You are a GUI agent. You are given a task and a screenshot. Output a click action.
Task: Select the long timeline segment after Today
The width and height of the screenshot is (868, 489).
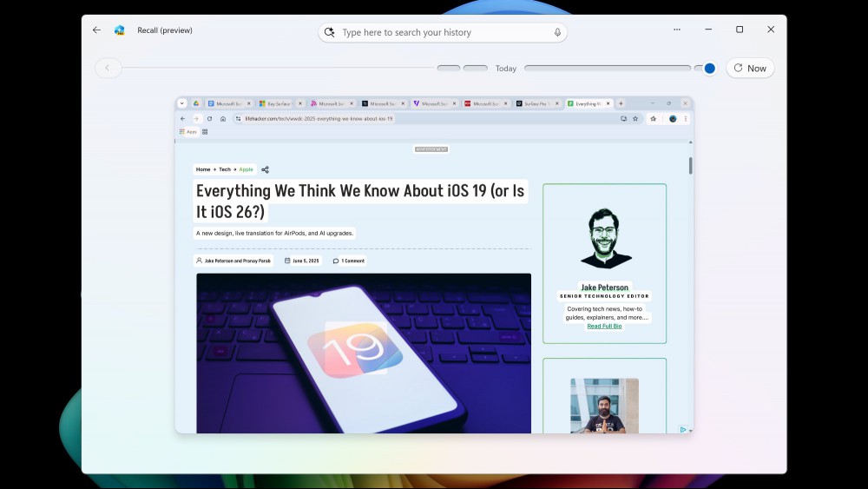(x=608, y=68)
